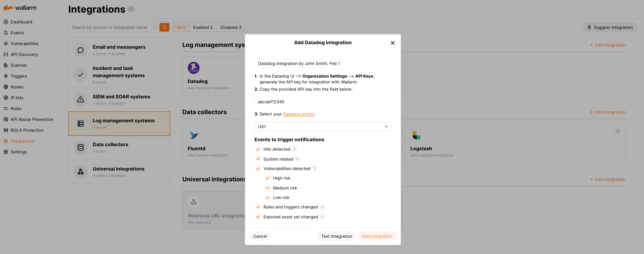The width and height of the screenshot is (644, 254).
Task: Uncheck Exposed asset set changed
Action: 258,217
